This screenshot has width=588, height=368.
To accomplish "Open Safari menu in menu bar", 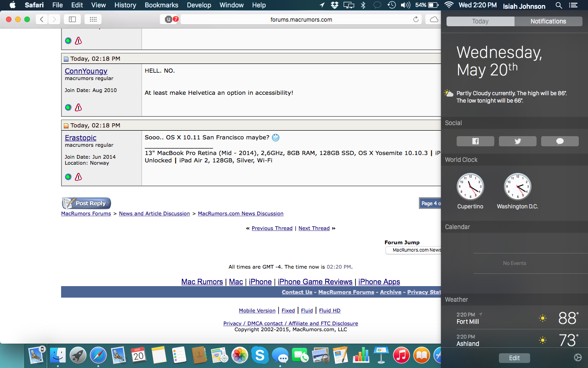I will 34,5.
